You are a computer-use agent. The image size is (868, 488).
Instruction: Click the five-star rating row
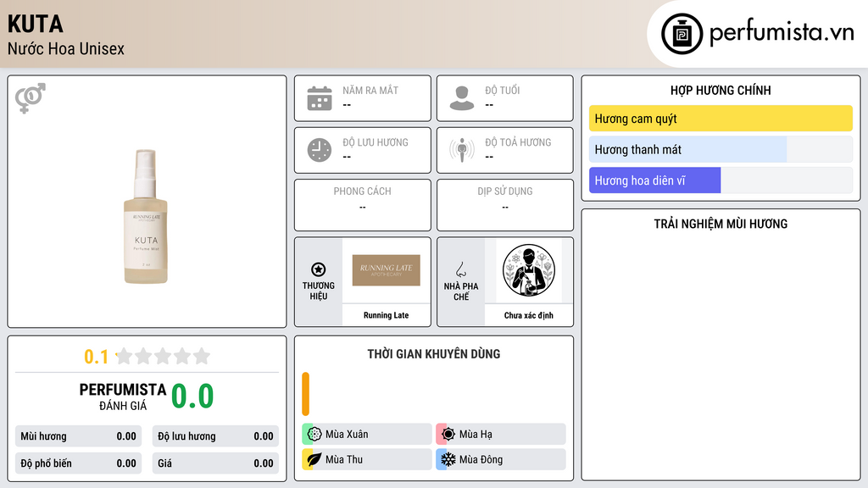[x=163, y=357]
